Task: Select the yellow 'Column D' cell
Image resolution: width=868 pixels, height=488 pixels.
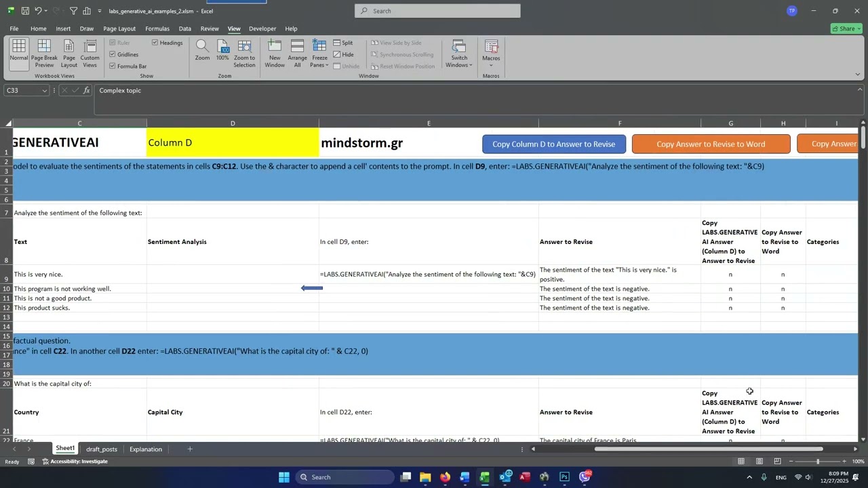Action: pos(233,143)
